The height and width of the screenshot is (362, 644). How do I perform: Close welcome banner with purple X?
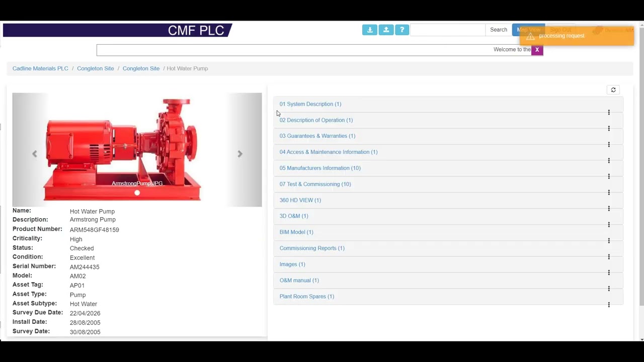(537, 50)
